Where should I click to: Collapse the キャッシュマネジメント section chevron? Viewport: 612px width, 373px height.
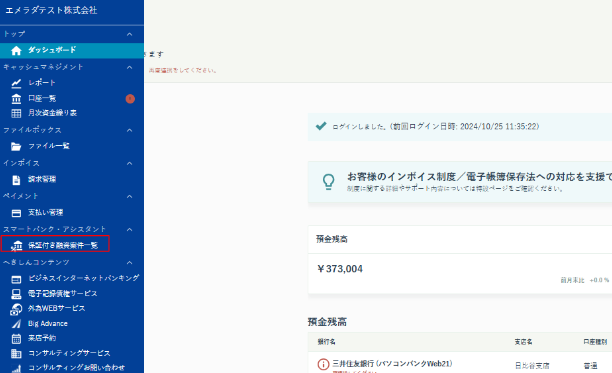tap(130, 67)
